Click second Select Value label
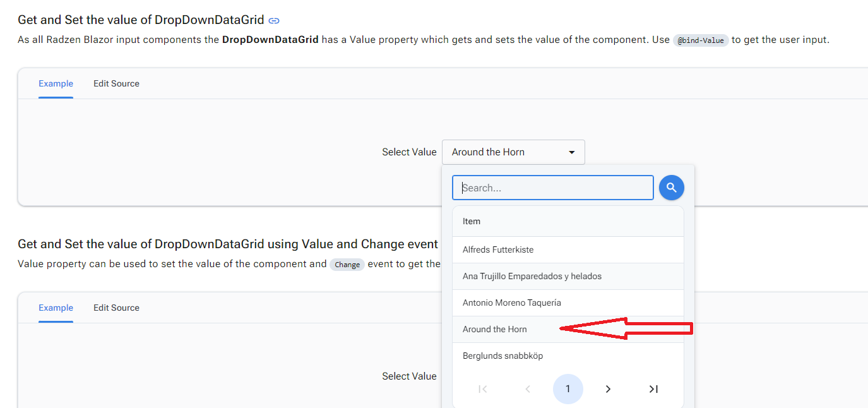Image resolution: width=868 pixels, height=408 pixels. tap(409, 376)
